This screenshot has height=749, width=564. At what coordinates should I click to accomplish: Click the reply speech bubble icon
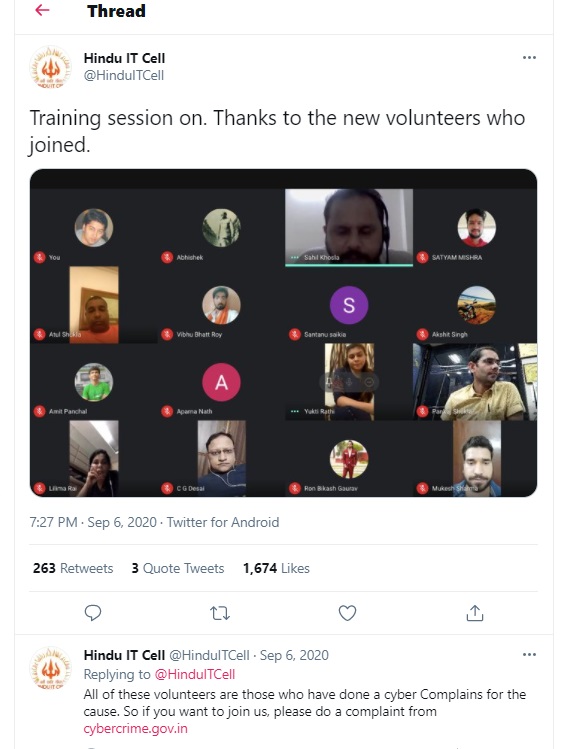93,613
